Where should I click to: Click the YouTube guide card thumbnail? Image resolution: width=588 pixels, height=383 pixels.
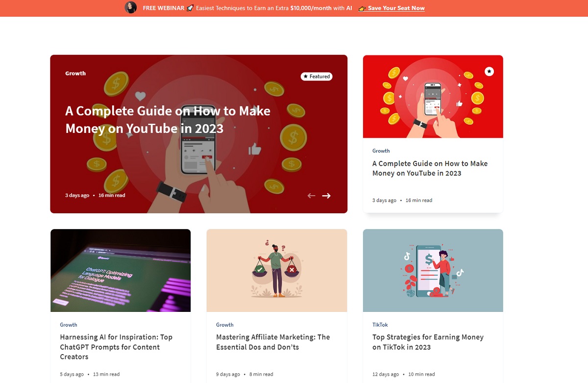coord(433,97)
